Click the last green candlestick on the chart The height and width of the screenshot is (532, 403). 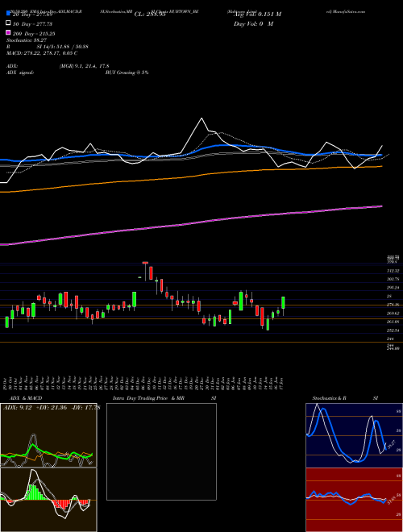[x=283, y=302]
